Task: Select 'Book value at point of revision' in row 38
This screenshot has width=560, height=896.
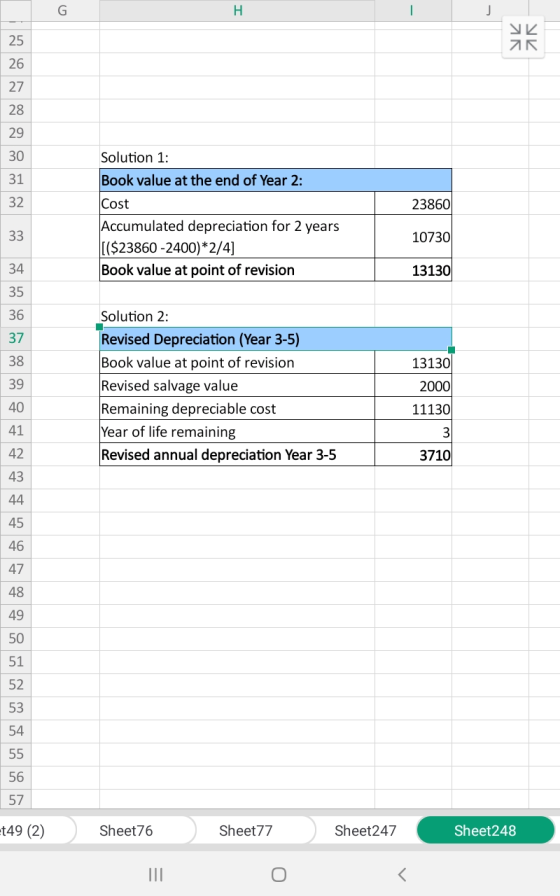Action: [x=237, y=362]
